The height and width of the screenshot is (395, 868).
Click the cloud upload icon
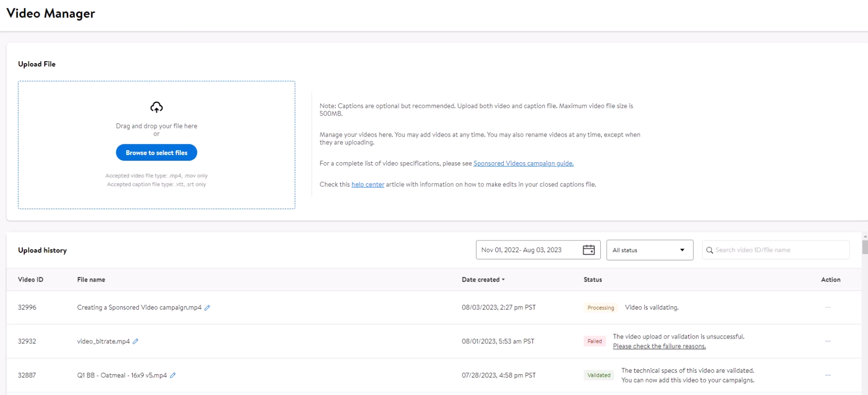click(x=156, y=107)
